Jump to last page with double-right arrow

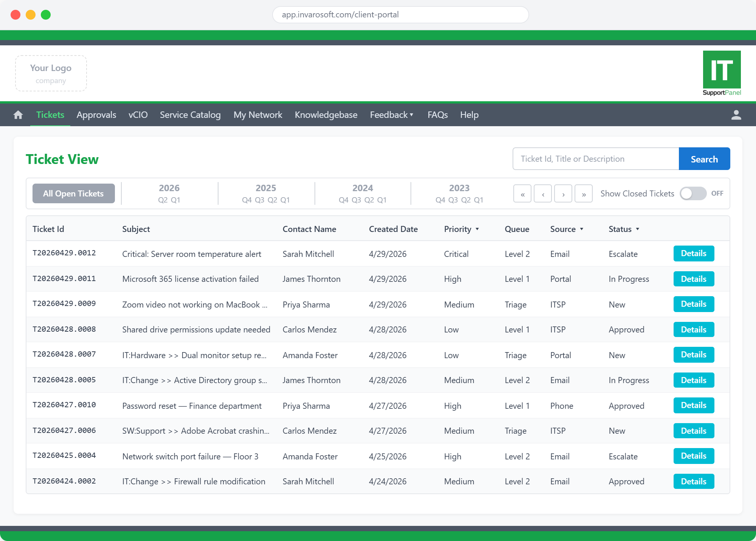tap(584, 194)
